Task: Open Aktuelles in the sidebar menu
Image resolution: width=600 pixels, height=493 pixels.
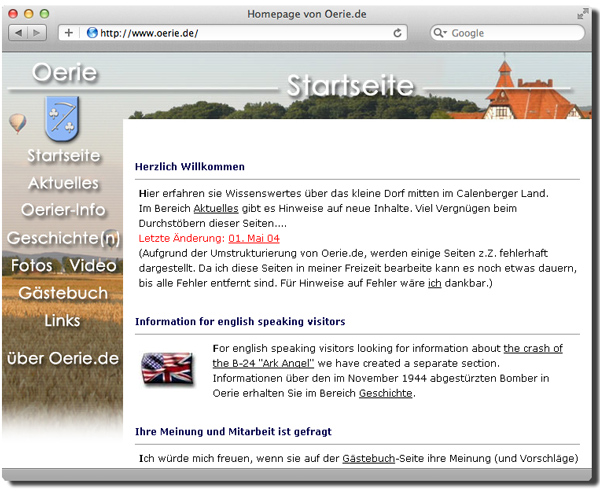Action: (x=64, y=183)
